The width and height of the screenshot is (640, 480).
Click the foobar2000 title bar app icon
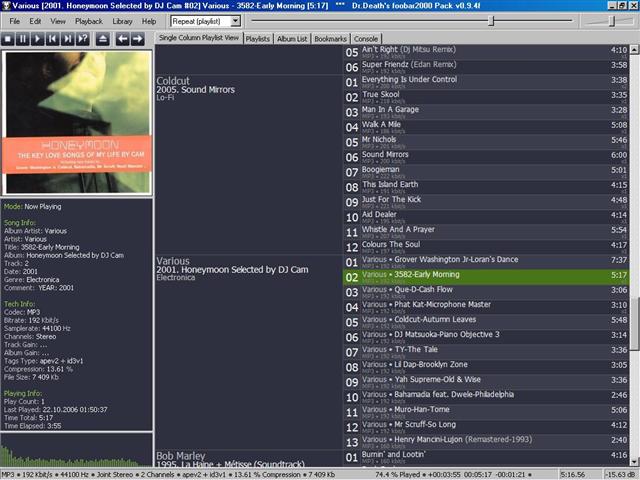tap(6, 5)
